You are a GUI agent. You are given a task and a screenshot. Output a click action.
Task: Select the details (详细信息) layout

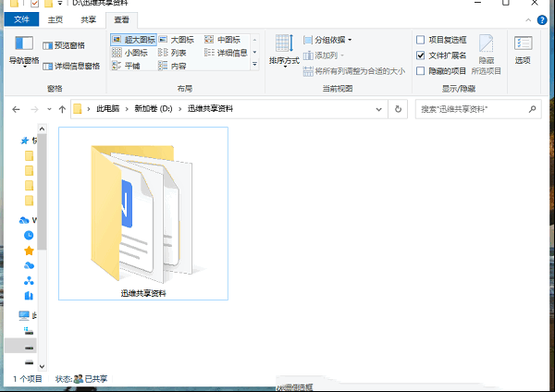pos(226,53)
